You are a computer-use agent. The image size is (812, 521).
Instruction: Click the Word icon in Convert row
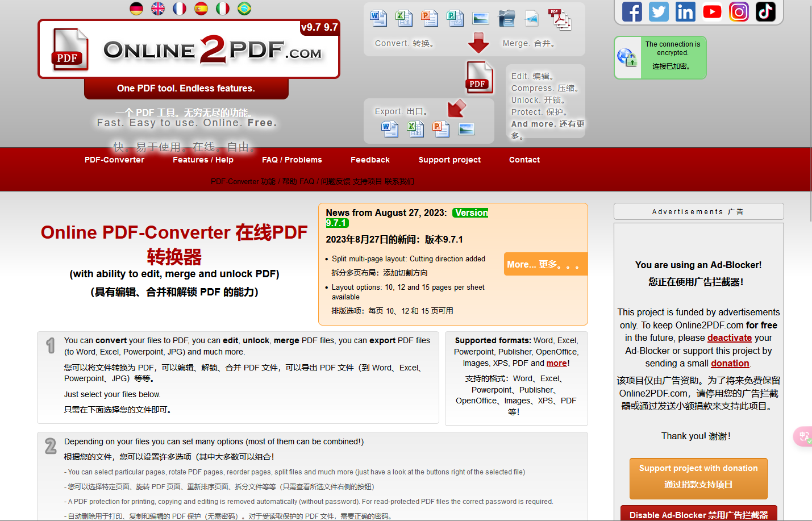pyautogui.click(x=378, y=18)
